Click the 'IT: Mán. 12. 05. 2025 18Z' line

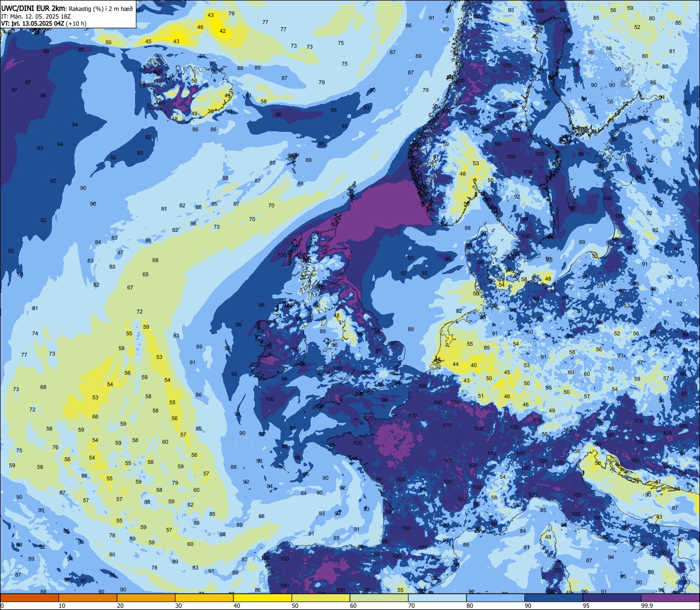point(36,16)
